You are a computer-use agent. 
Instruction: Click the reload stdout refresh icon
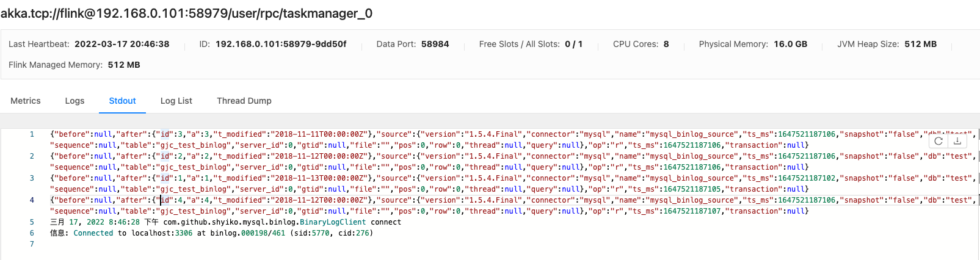point(938,141)
